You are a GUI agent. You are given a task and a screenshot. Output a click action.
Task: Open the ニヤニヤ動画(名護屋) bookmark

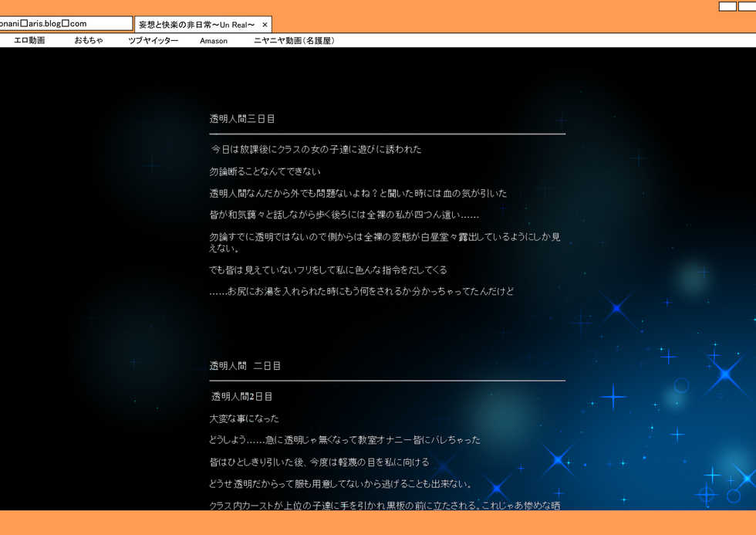(294, 40)
